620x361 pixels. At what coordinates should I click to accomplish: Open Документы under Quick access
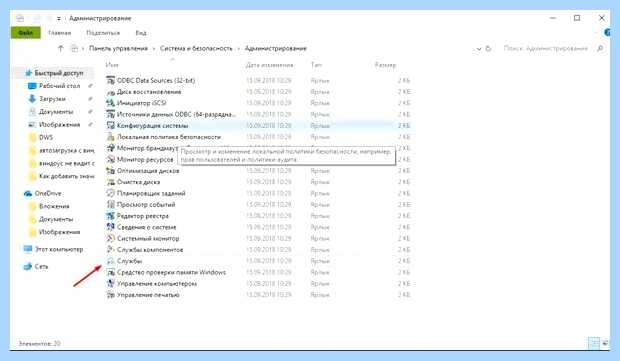56,112
